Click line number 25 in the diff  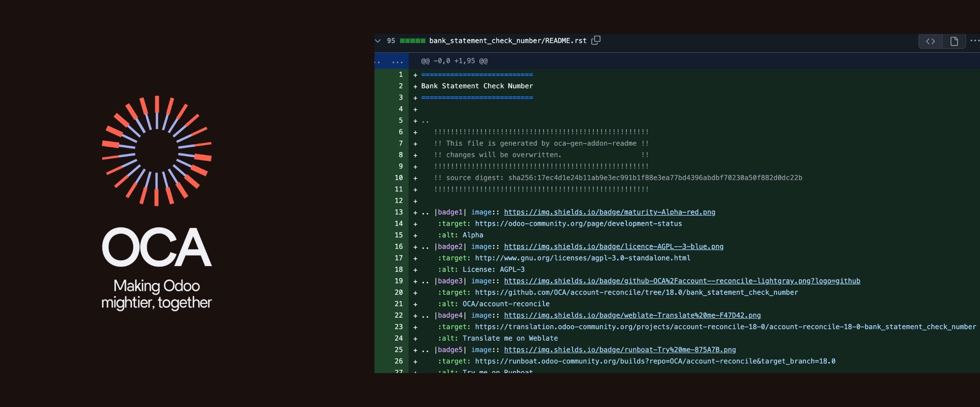pos(399,349)
